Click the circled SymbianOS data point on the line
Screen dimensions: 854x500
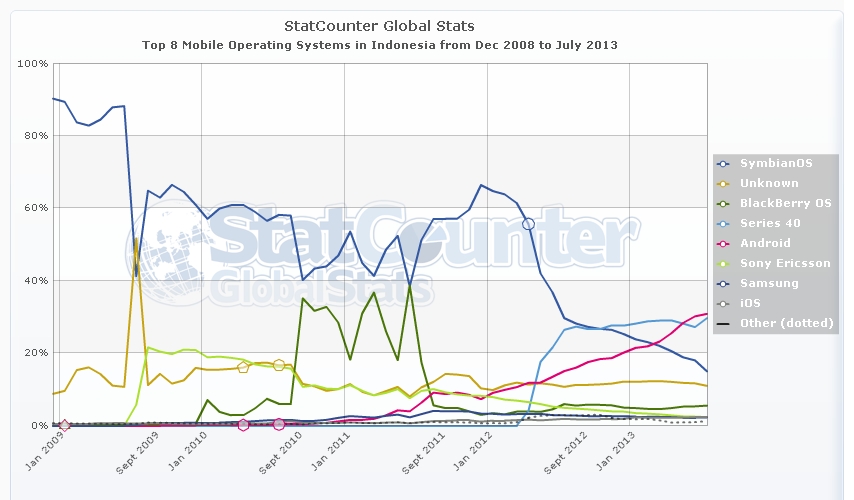point(528,223)
